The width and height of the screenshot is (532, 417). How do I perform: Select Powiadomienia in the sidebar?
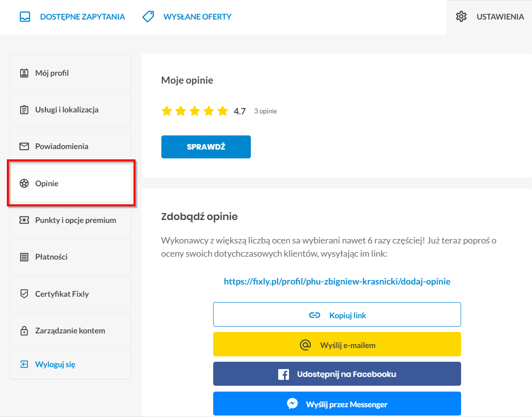coord(70,146)
